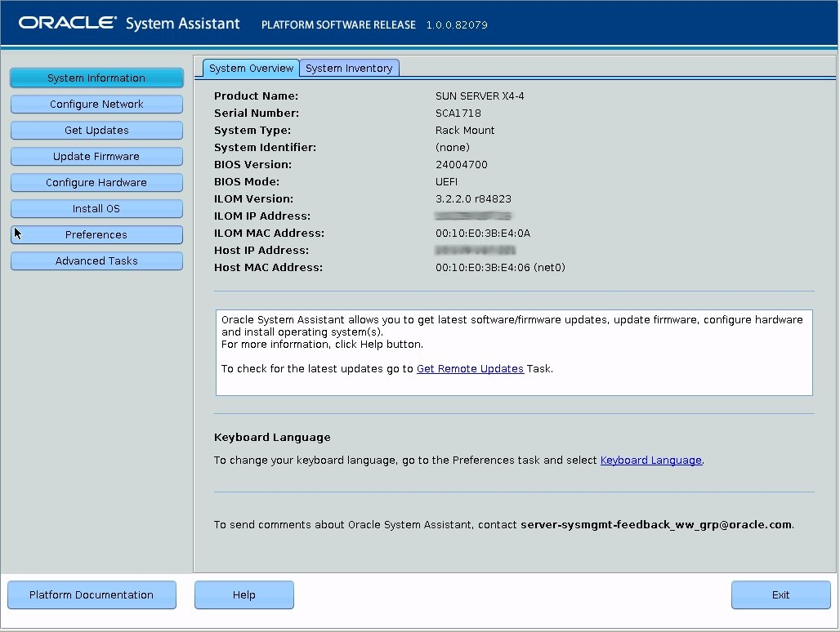The image size is (840, 632).
Task: Select the ILOM MAC address 00:10:E0:3B:E4:0A
Action: (483, 234)
